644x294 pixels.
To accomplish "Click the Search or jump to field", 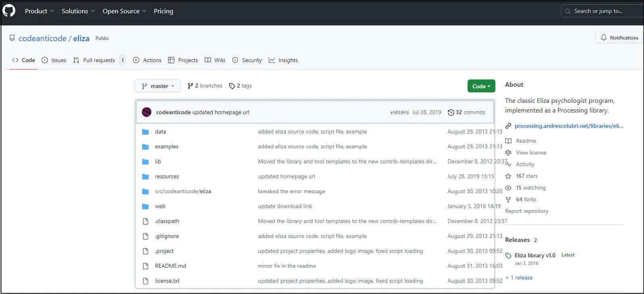I will click(x=602, y=11).
